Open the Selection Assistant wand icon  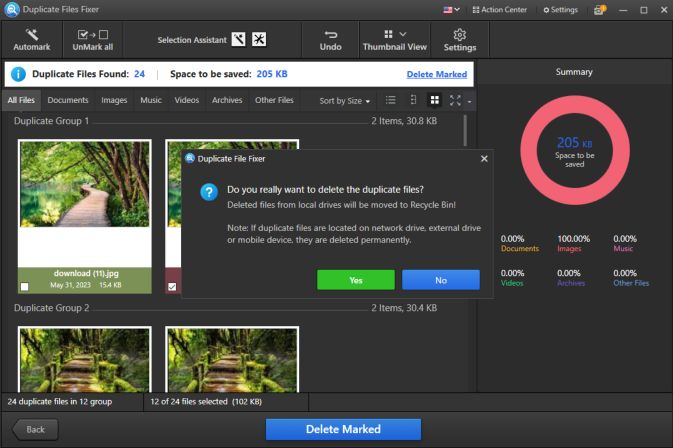238,39
